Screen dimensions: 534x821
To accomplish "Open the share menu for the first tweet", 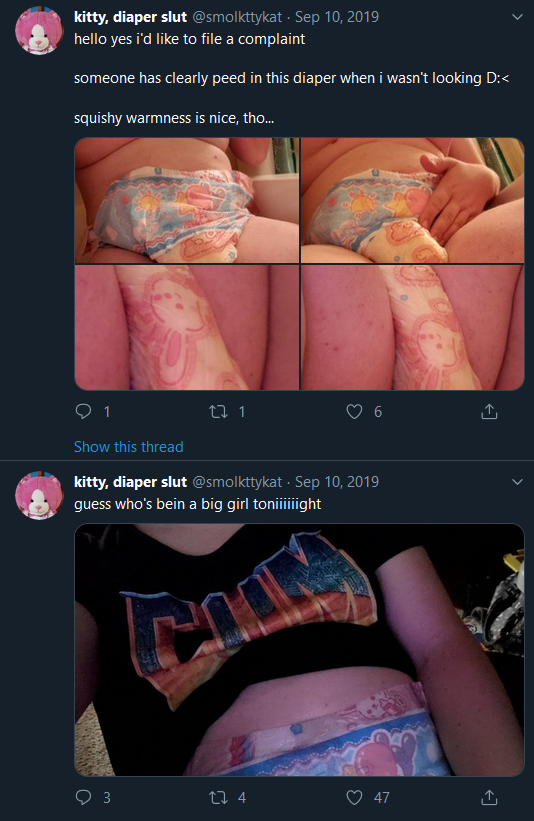I will point(489,412).
